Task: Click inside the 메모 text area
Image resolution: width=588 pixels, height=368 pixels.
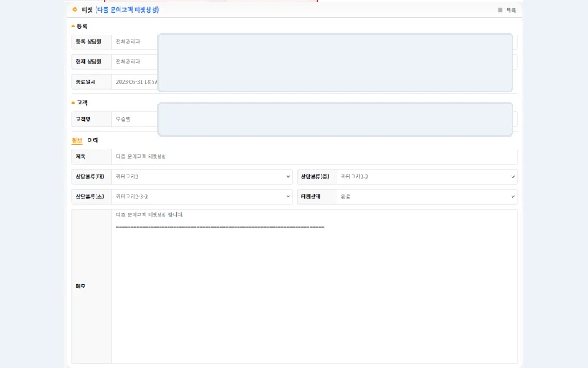Action: click(314, 286)
